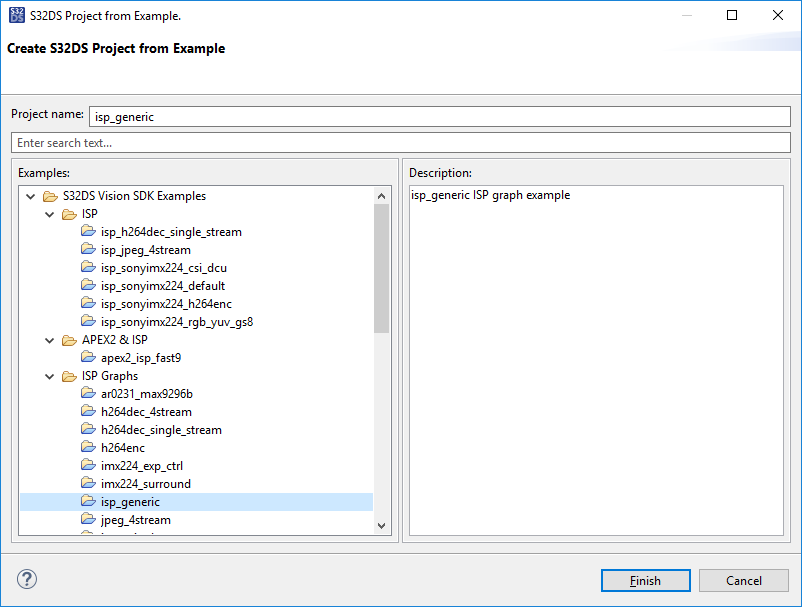Click the Enter search text box
The height and width of the screenshot is (607, 802).
tap(401, 143)
